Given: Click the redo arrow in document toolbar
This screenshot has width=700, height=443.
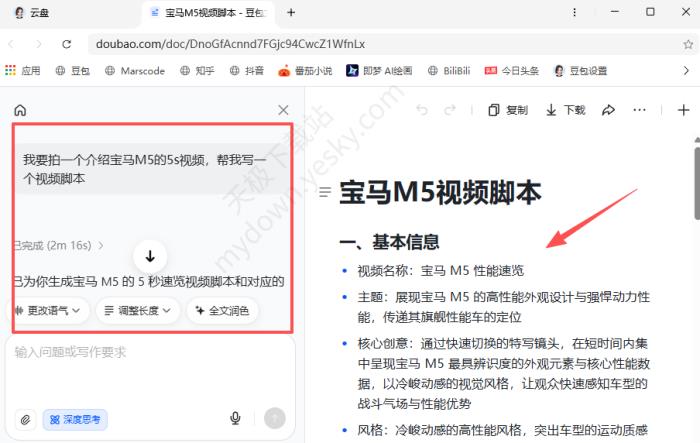Looking at the screenshot, I should click(x=451, y=110).
